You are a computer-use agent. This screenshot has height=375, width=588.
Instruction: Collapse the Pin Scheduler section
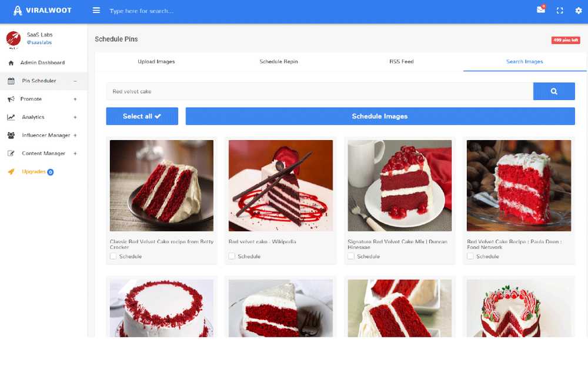click(75, 81)
